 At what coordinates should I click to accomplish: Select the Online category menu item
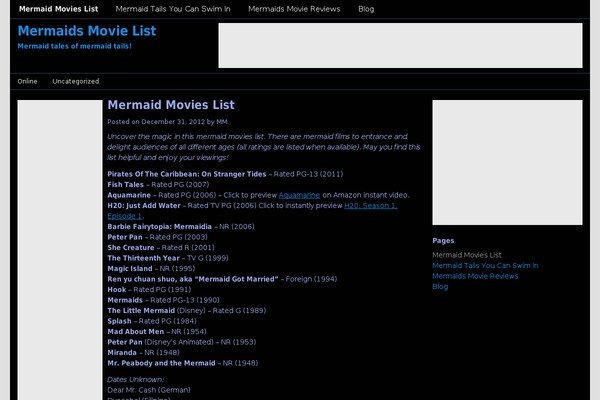(28, 81)
